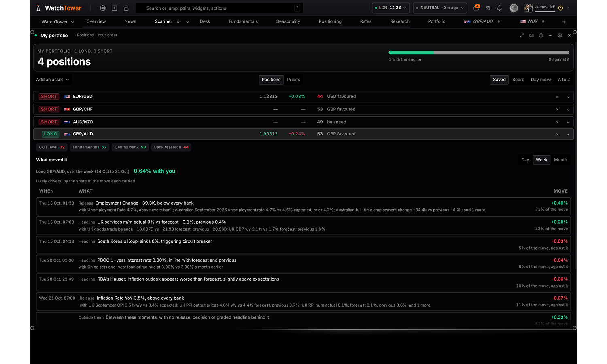Click the Central bank 58 chip
The image size is (607, 364).
click(130, 147)
